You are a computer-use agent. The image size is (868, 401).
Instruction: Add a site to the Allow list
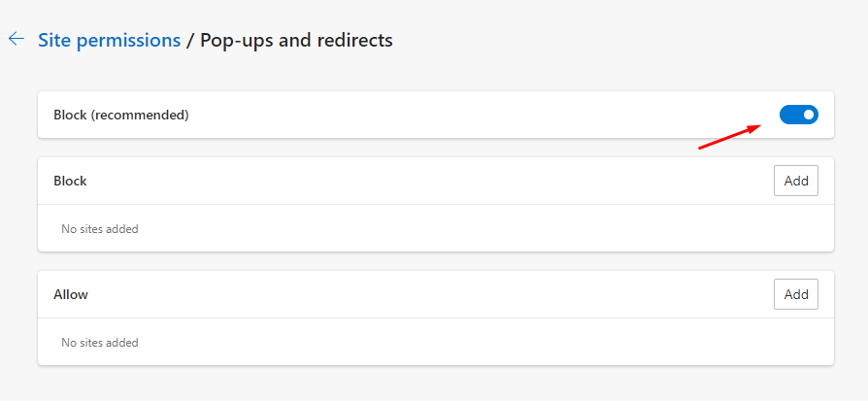795,294
